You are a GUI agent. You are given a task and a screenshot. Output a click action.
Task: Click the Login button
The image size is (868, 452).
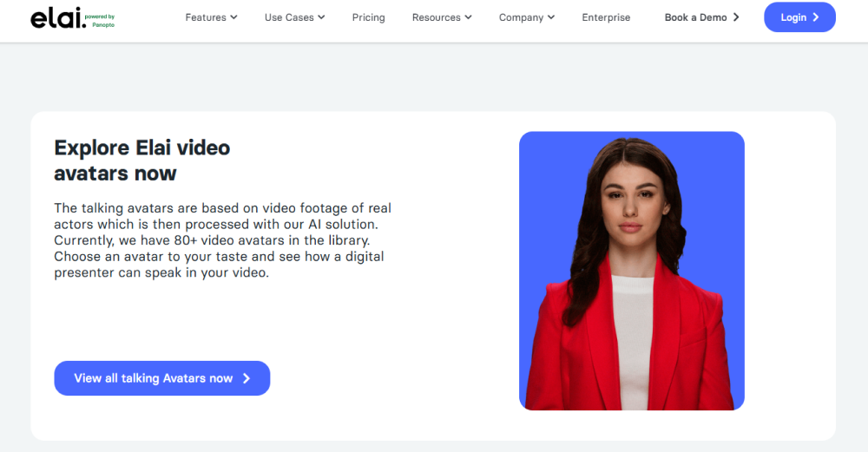click(x=799, y=17)
